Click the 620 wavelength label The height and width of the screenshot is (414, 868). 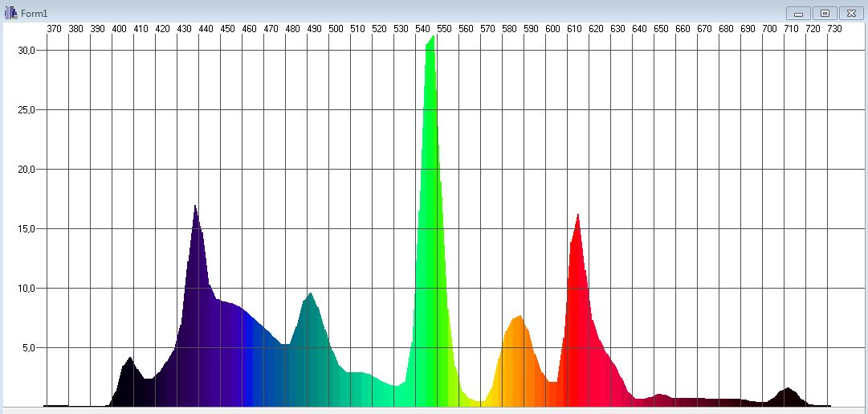click(596, 29)
